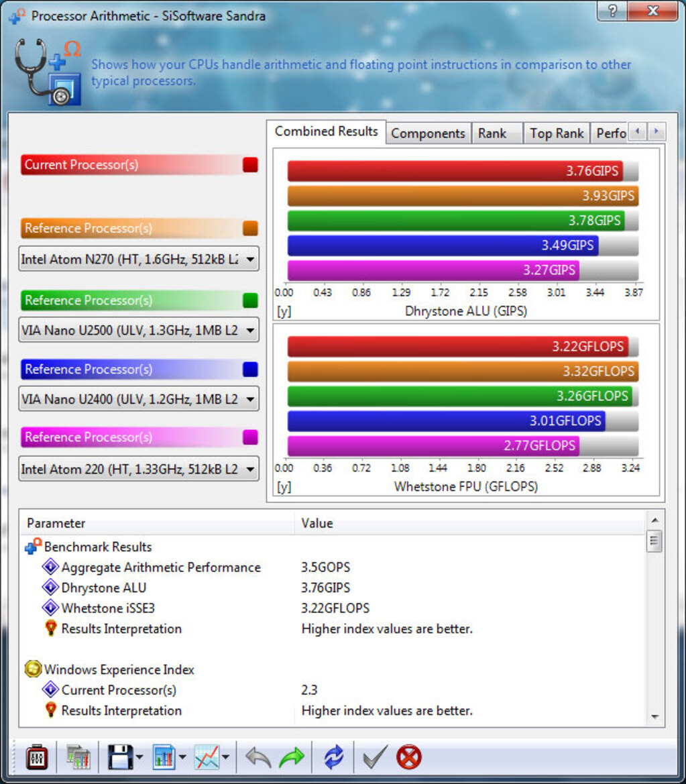686x784 pixels.
Task: Open the partially visible Perfo tab
Action: click(610, 133)
